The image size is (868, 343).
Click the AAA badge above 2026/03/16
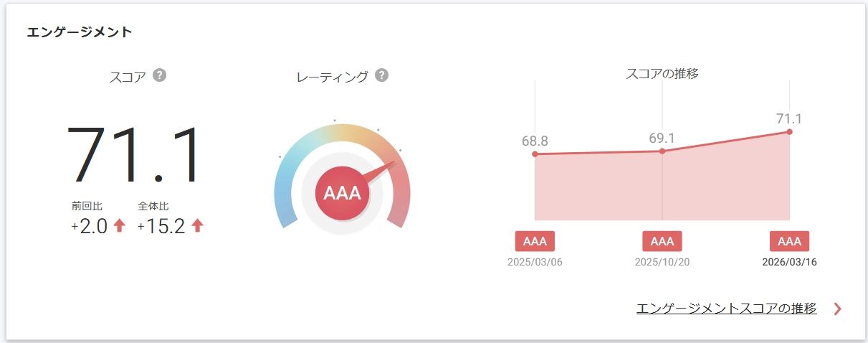789,241
